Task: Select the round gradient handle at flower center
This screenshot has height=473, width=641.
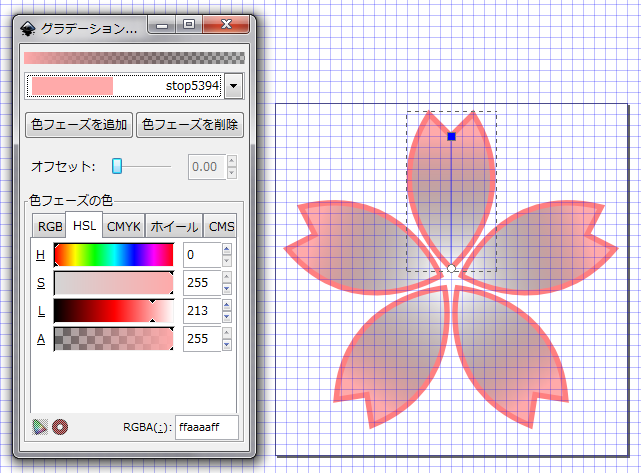Action: (x=451, y=268)
